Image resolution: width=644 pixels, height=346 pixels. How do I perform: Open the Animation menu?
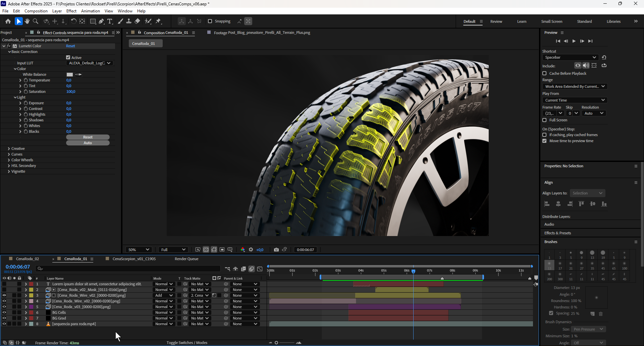point(91,11)
